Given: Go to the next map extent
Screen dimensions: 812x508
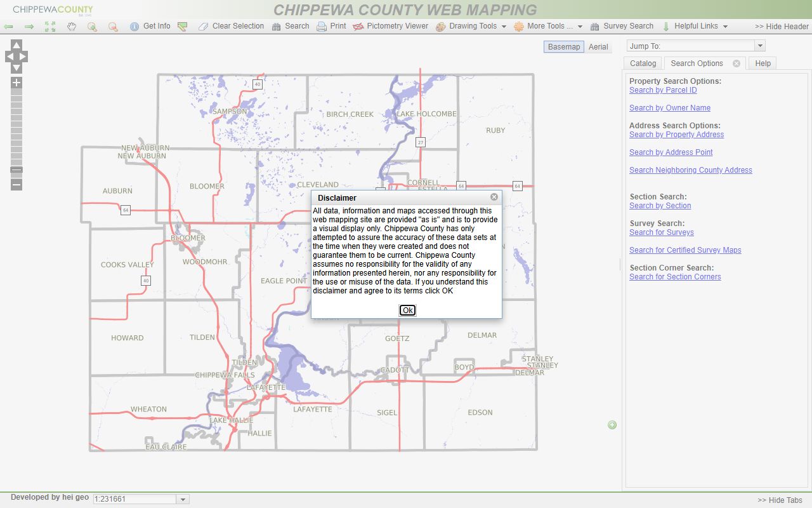Looking at the screenshot, I should coord(29,27).
